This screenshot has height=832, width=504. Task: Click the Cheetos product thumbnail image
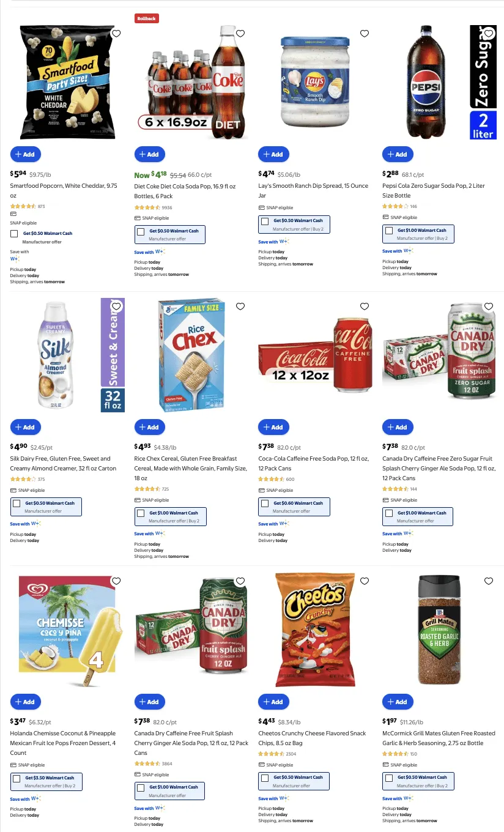314,629
